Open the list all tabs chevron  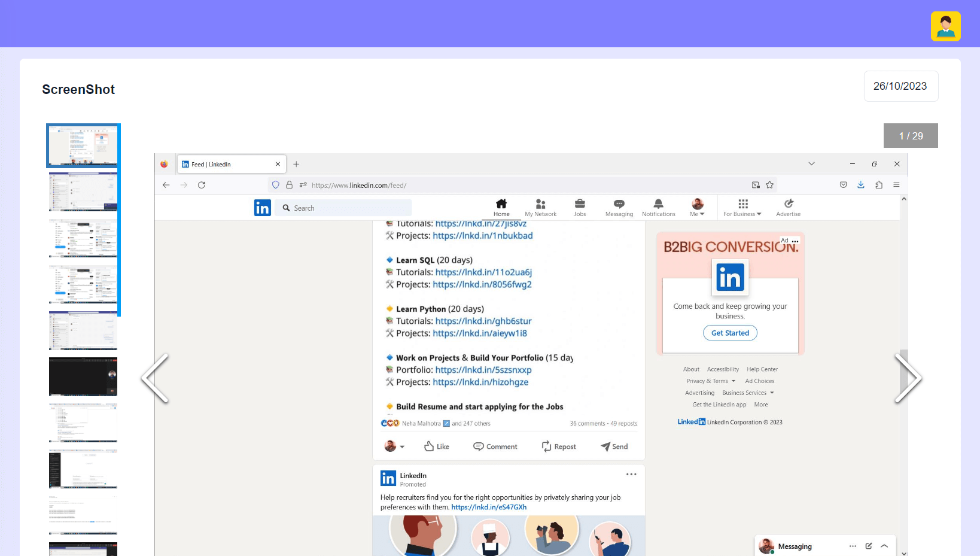(x=811, y=163)
